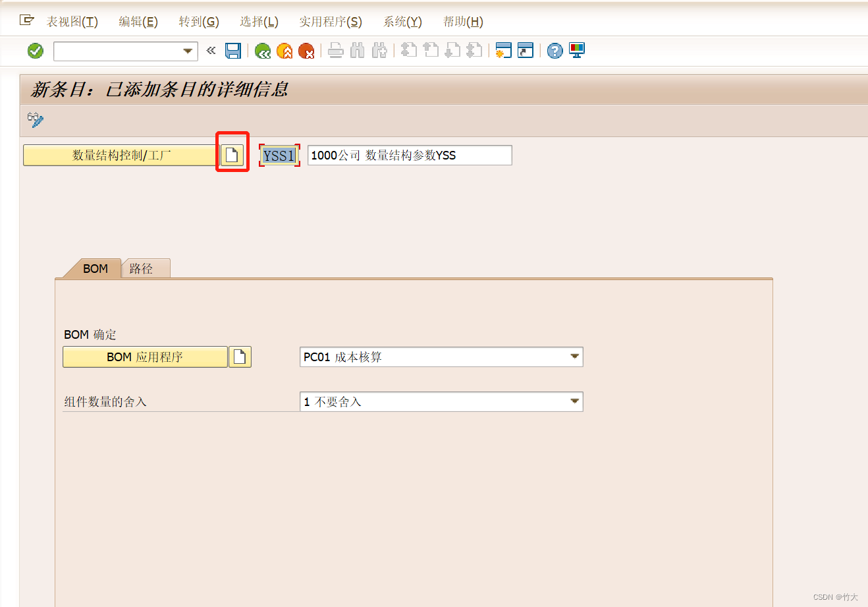Click the Print icon
The image size is (868, 607).
[336, 51]
